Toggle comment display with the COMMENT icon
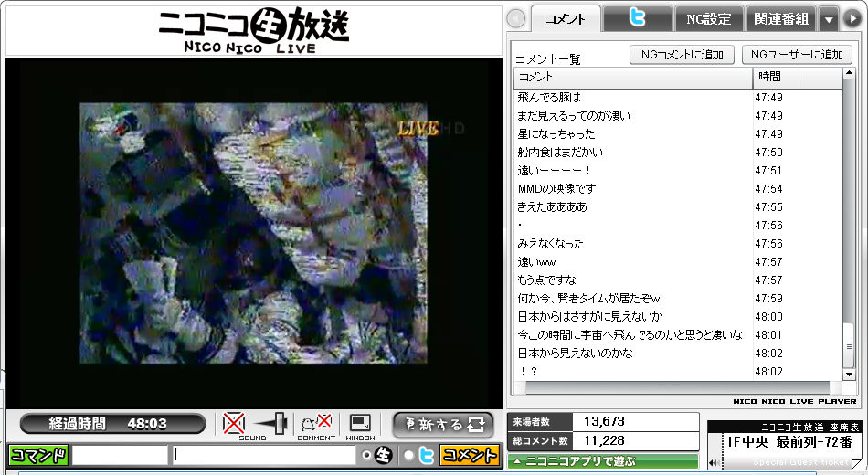 316,422
